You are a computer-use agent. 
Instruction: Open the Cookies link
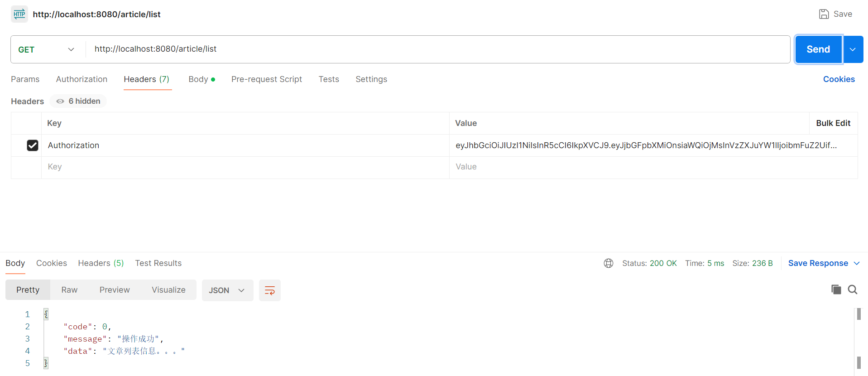[839, 79]
